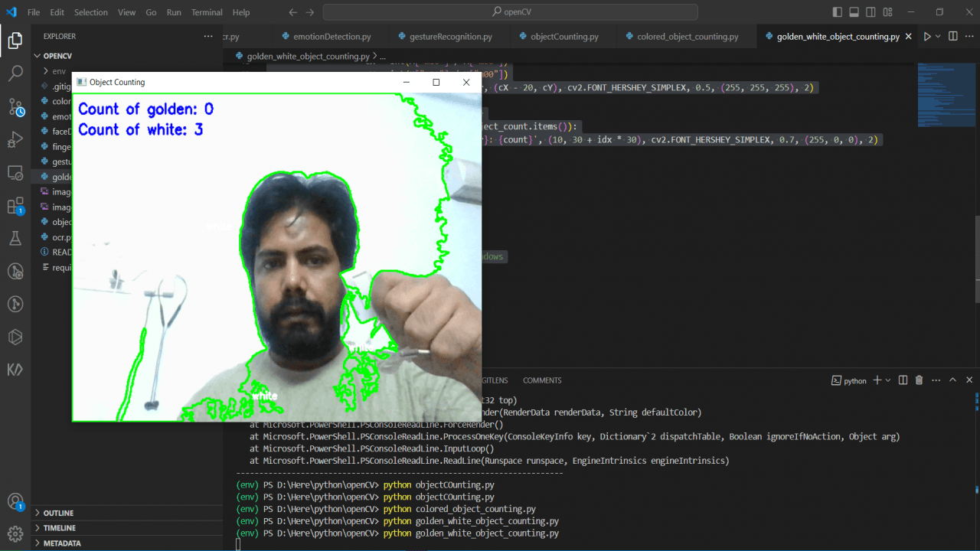This screenshot has height=551, width=980.
Task: Open the File menu
Action: 34,12
